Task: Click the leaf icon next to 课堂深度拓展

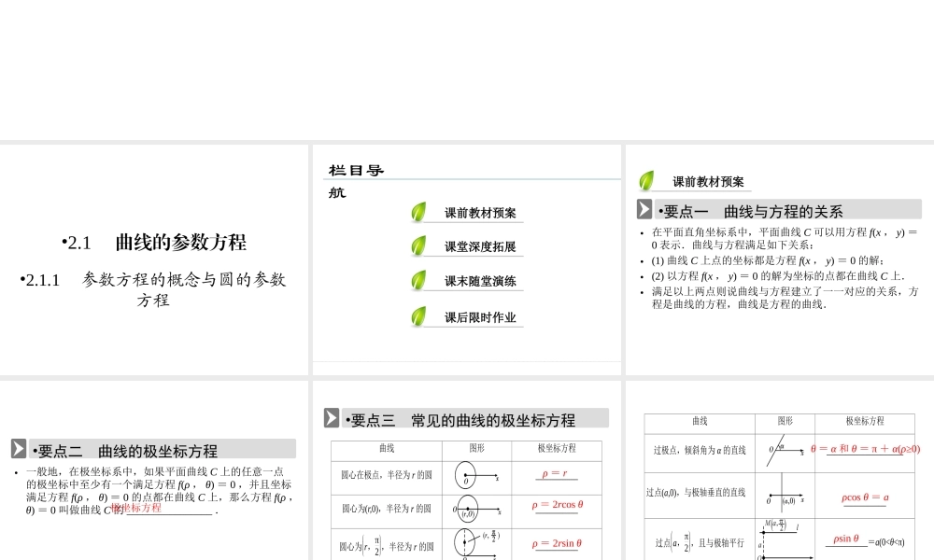Action: pyautogui.click(x=419, y=246)
